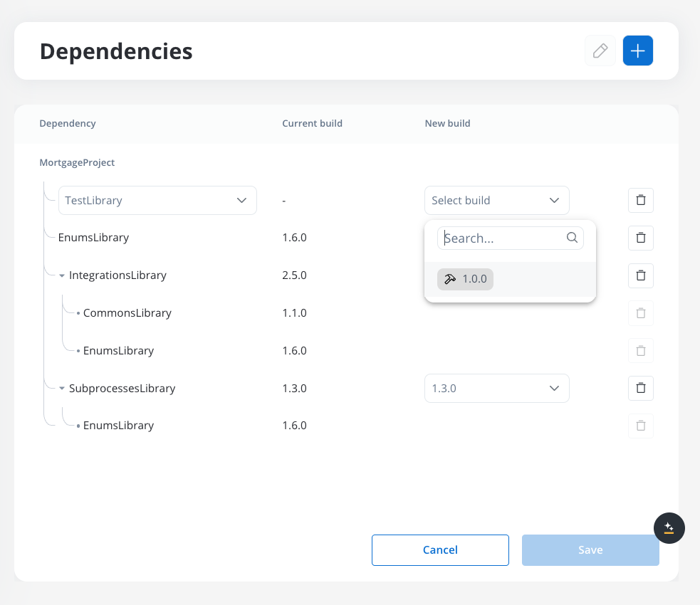Click the MortgageProject root label
This screenshot has width=700, height=605.
(x=77, y=162)
